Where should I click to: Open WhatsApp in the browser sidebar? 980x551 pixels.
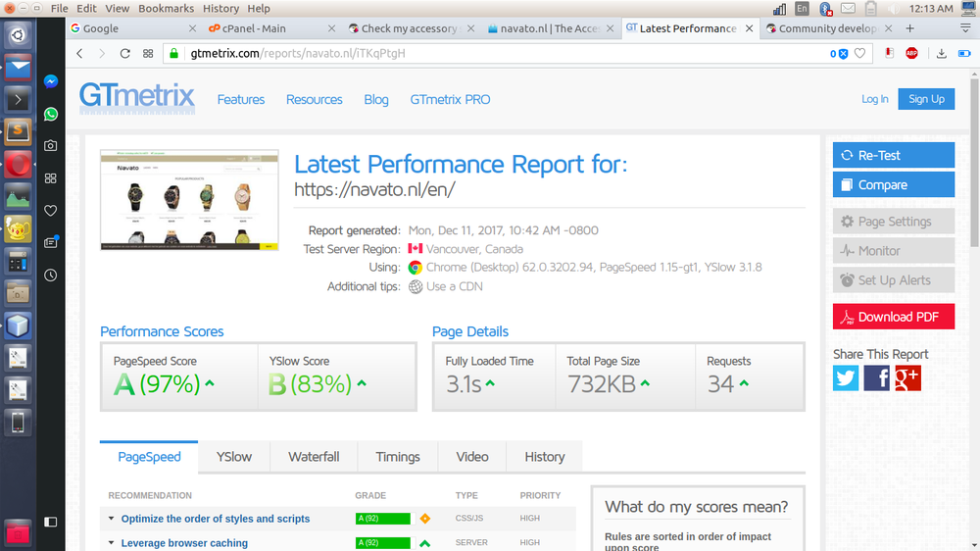(x=51, y=114)
